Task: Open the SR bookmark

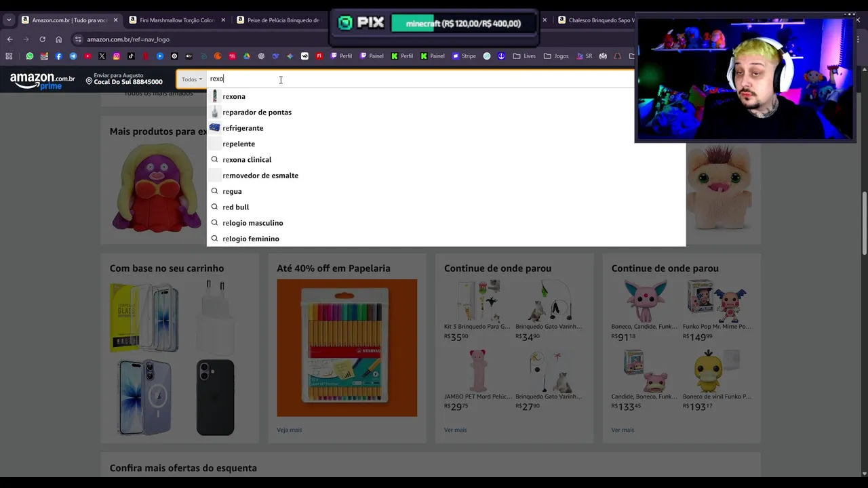Action: click(584, 56)
